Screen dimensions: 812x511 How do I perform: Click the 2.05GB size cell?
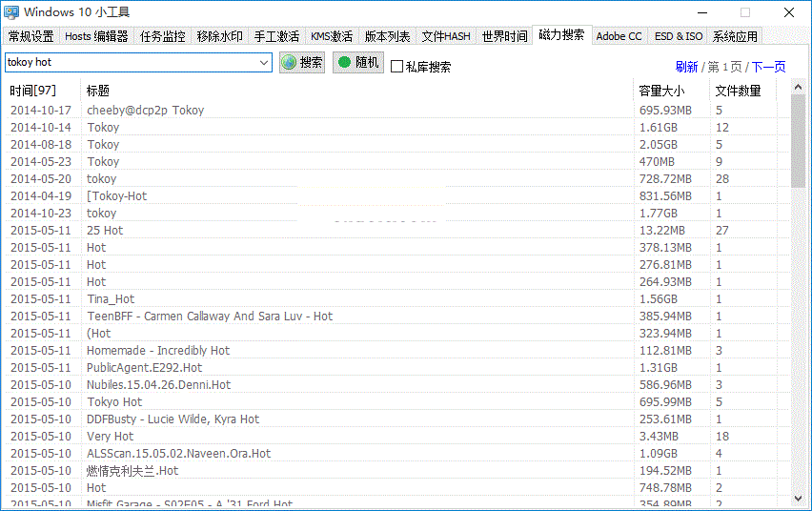pos(658,144)
